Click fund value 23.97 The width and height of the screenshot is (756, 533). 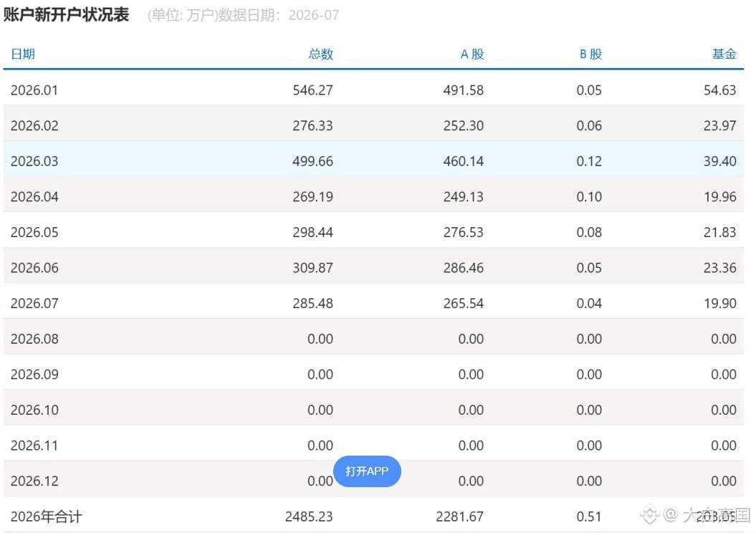pyautogui.click(x=720, y=126)
